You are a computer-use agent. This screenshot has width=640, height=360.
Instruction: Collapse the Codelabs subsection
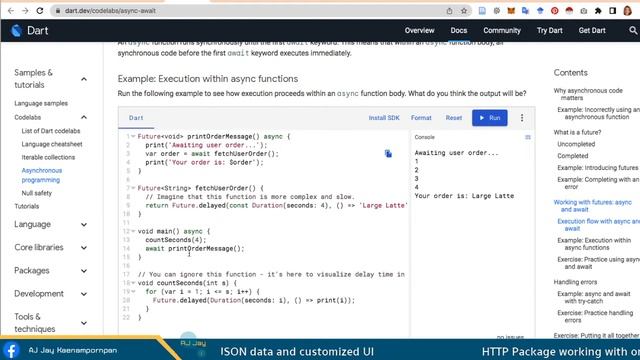pyautogui.click(x=84, y=118)
